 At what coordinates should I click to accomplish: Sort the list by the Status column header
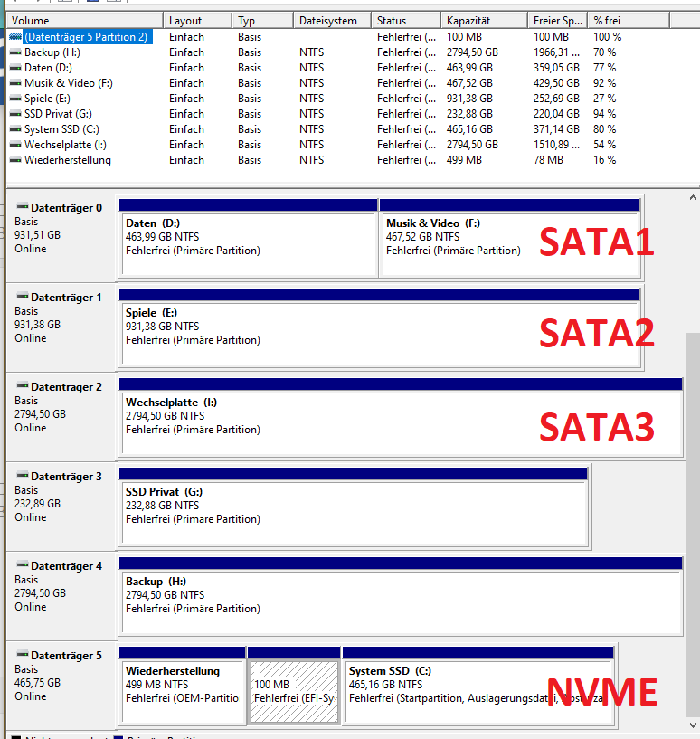(x=406, y=21)
